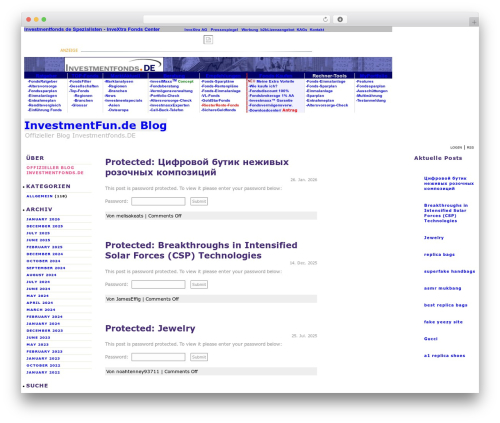Viewport: 500px width, 423px height.
Task: Open the InvestmentFun.de Blog title link
Action: pyautogui.click(x=95, y=125)
